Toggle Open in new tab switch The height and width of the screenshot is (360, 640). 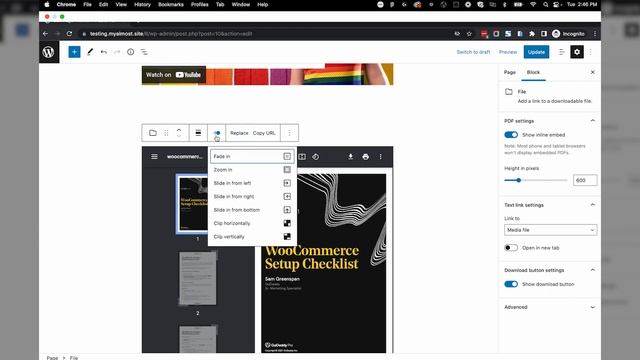[511, 247]
